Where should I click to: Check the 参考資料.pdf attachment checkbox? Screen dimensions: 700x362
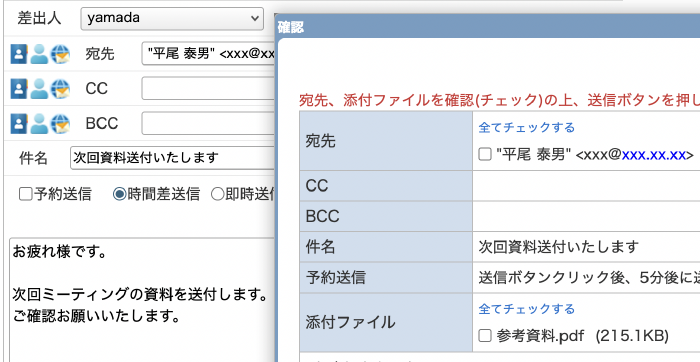pyautogui.click(x=485, y=336)
